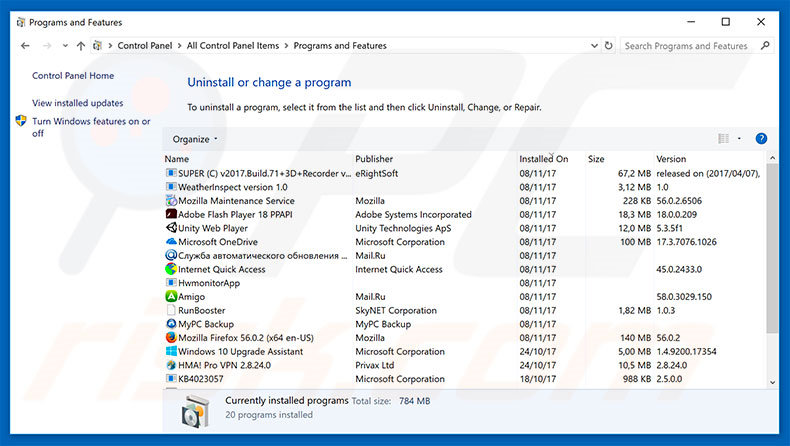
Task: Click the Control Panel breadcrumb
Action: click(145, 46)
